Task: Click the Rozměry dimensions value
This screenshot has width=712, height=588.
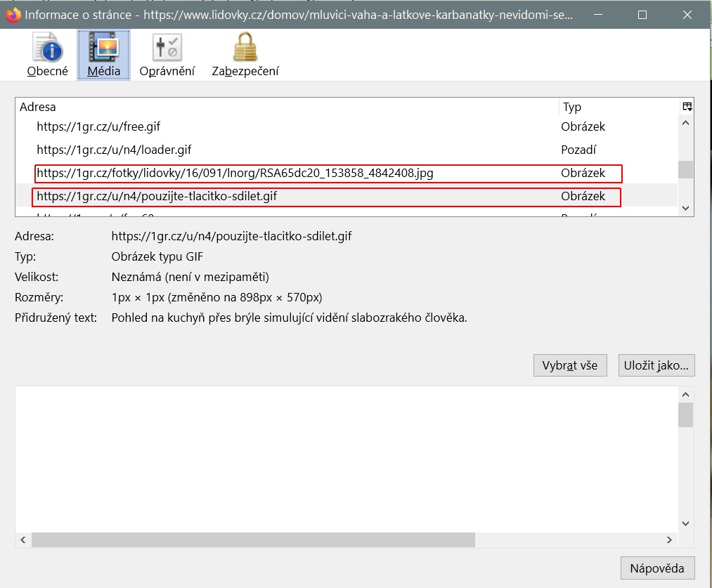Action: [217, 297]
